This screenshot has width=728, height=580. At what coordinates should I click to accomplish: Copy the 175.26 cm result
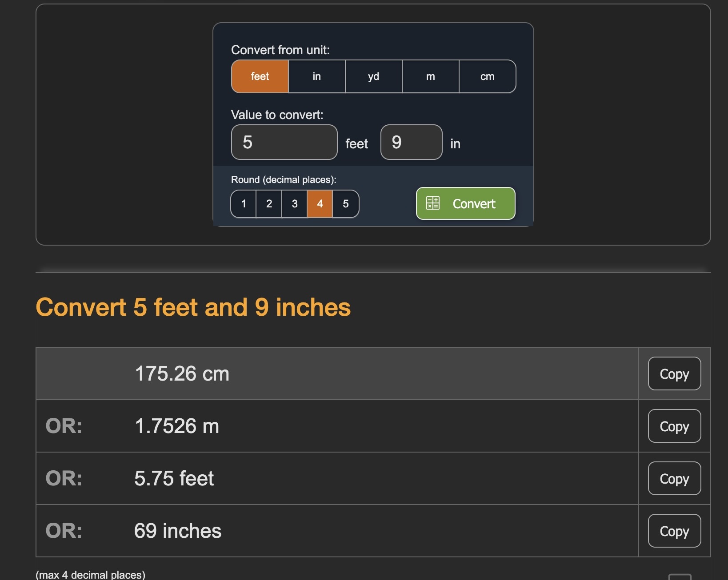click(674, 374)
